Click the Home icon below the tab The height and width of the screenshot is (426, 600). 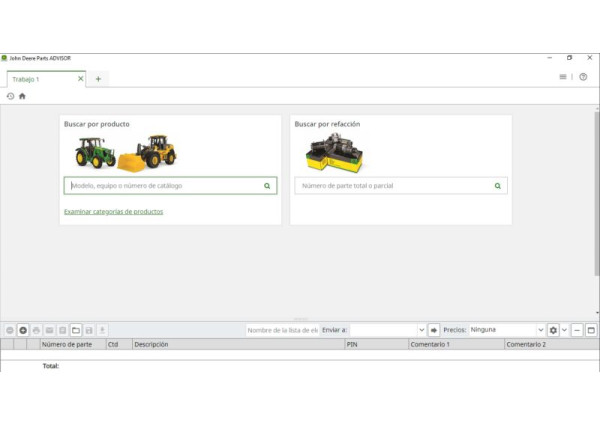(22, 96)
